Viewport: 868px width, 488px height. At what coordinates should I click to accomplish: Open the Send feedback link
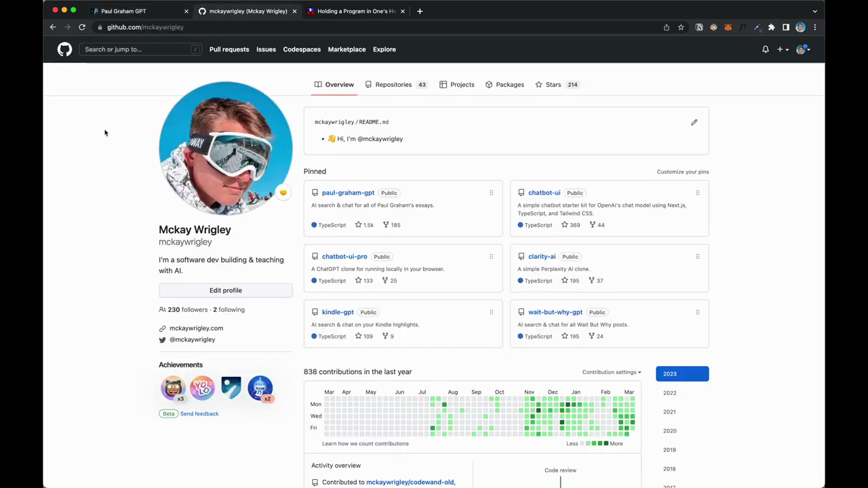pos(199,414)
